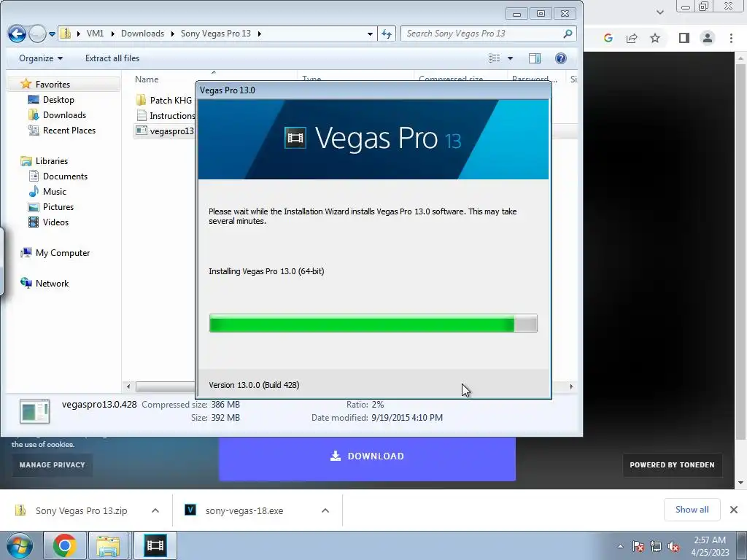Click the DOWNLOAD button on the webpage
Image resolution: width=747 pixels, height=560 pixels.
[x=367, y=456]
